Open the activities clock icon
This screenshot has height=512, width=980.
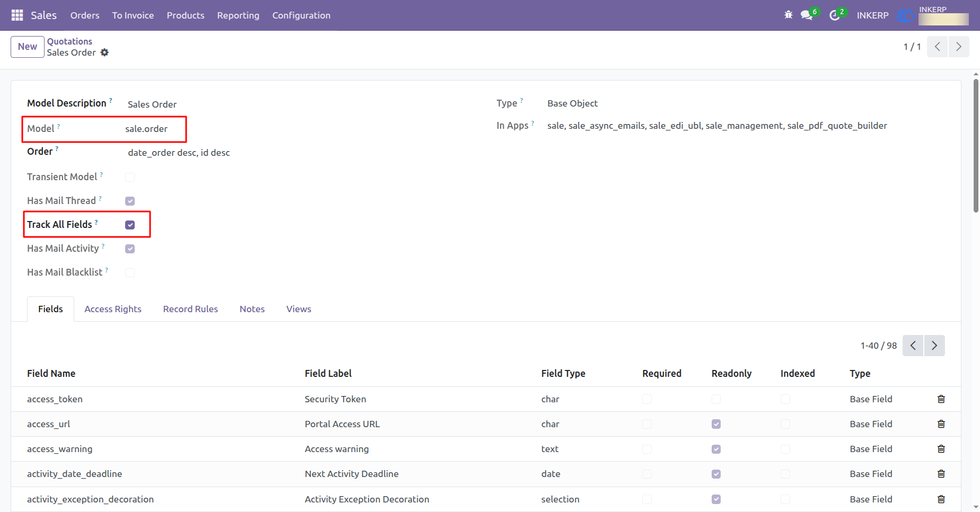(x=835, y=15)
